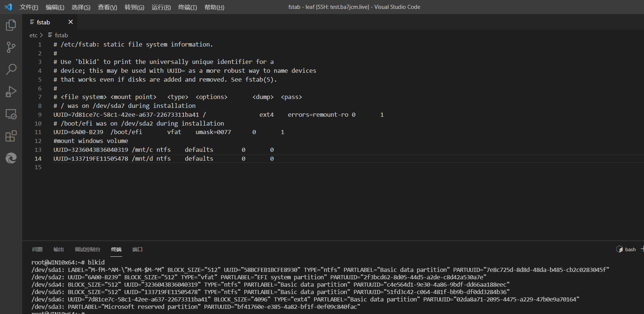Click line number 14 in gutter
The image size is (644, 314).
coord(38,158)
